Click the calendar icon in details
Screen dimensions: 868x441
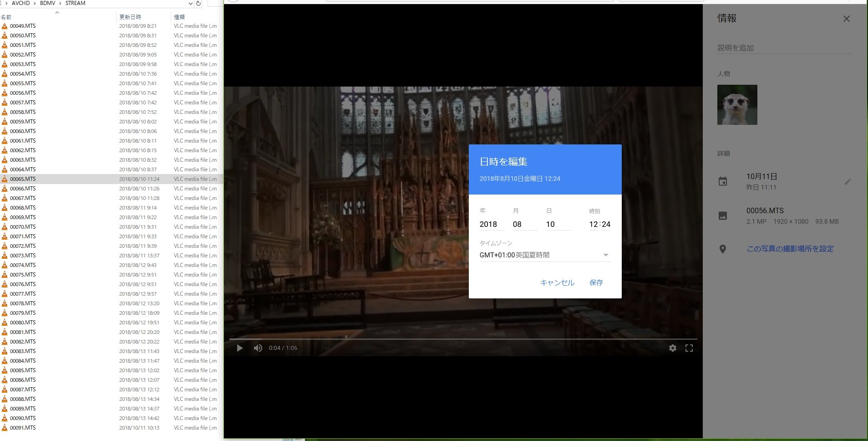pos(722,181)
